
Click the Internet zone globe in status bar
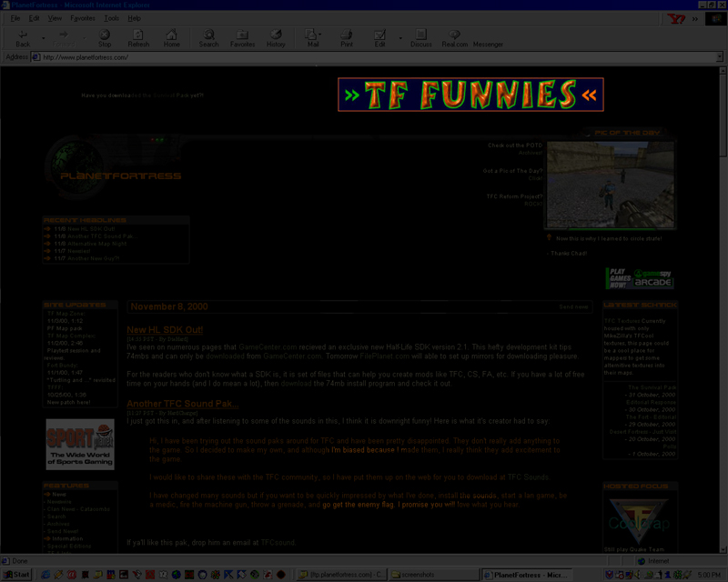click(642, 561)
